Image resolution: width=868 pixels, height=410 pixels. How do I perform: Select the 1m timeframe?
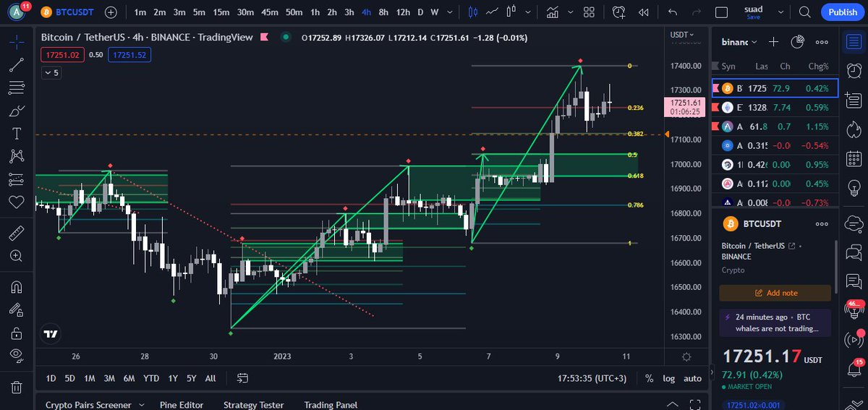tap(140, 12)
